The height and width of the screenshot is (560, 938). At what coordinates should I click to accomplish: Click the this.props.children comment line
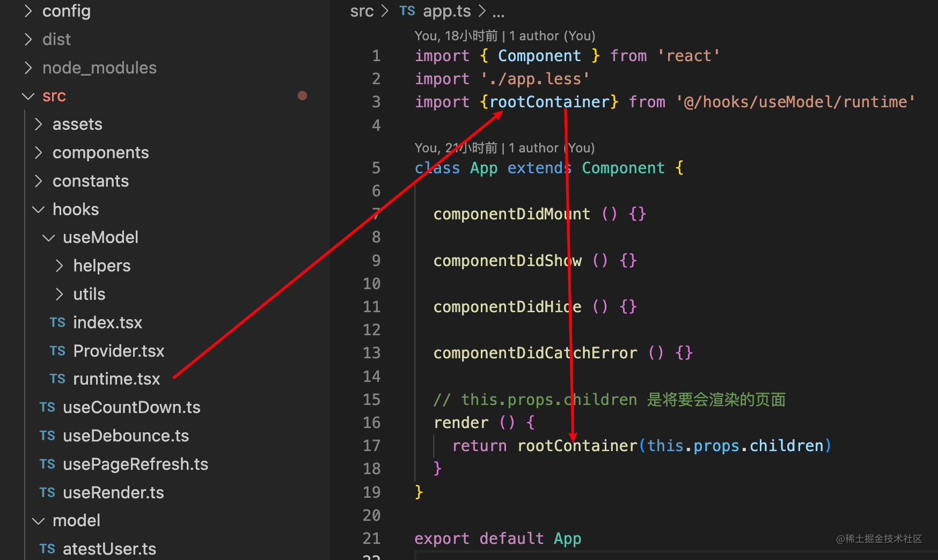click(610, 400)
